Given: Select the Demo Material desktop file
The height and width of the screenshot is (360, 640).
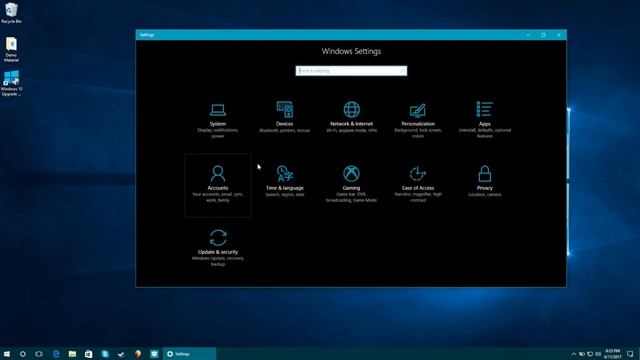Looking at the screenshot, I should click(11, 49).
